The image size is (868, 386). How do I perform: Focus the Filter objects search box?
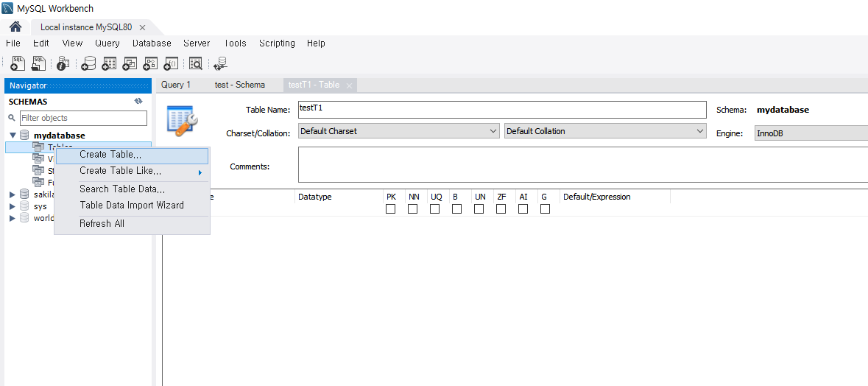(84, 118)
